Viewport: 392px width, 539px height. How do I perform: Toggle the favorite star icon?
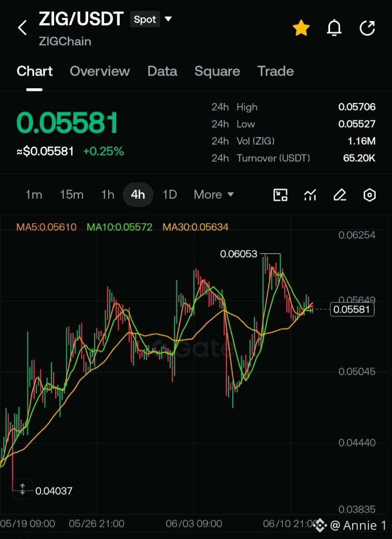pyautogui.click(x=301, y=28)
